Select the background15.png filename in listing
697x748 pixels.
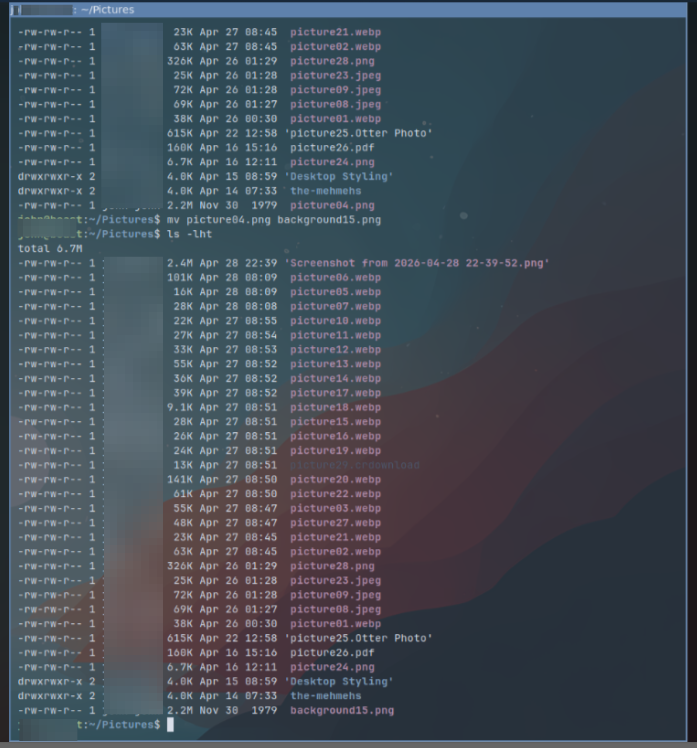click(342, 710)
